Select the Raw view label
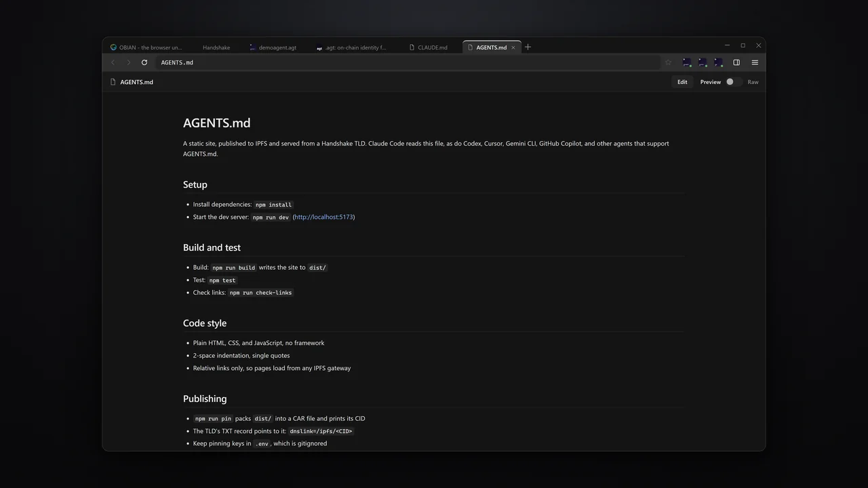Screen dimensions: 868x488 pyautogui.click(x=753, y=82)
